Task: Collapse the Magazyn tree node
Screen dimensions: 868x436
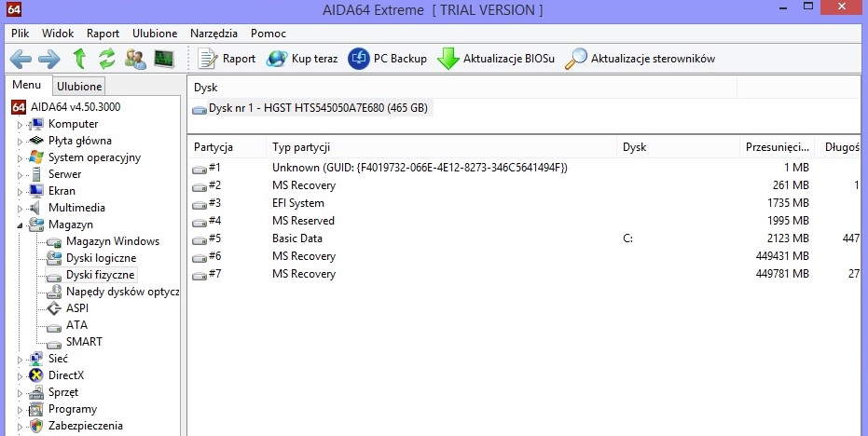Action: pyautogui.click(x=21, y=225)
